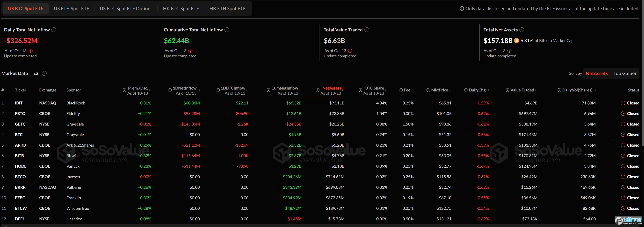The image size is (644, 227).
Task: Open the HK BTC Spot ETF tab
Action: point(181,8)
